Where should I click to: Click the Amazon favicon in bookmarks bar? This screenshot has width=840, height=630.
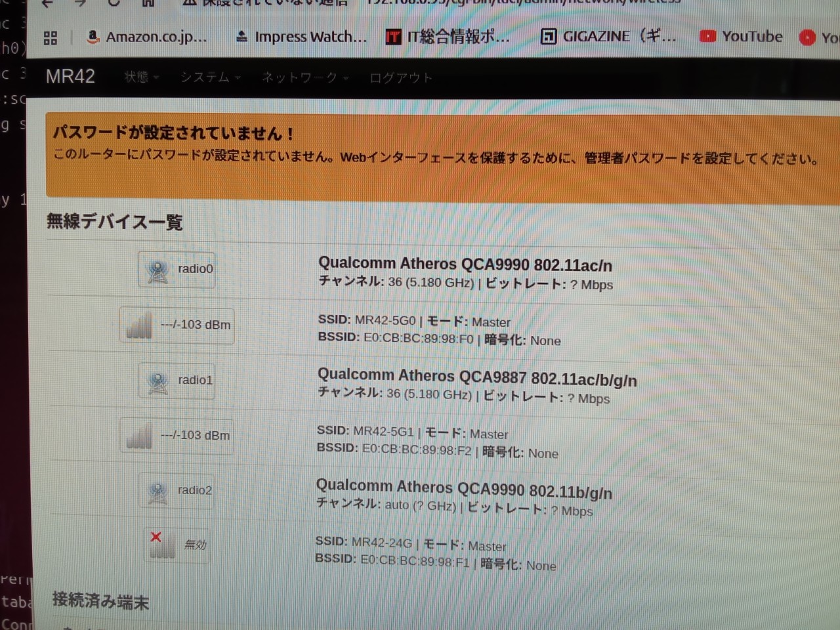pos(93,37)
